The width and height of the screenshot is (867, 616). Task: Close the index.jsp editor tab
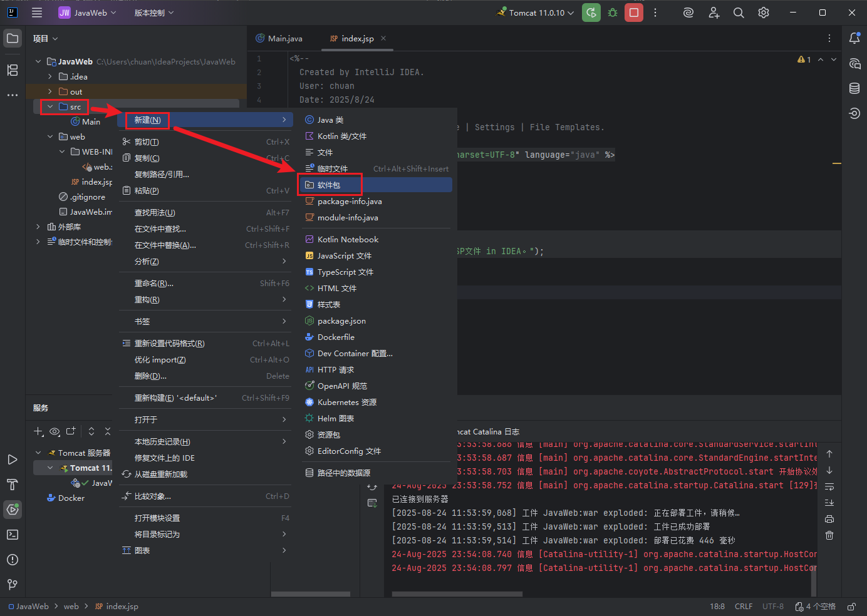tap(383, 38)
